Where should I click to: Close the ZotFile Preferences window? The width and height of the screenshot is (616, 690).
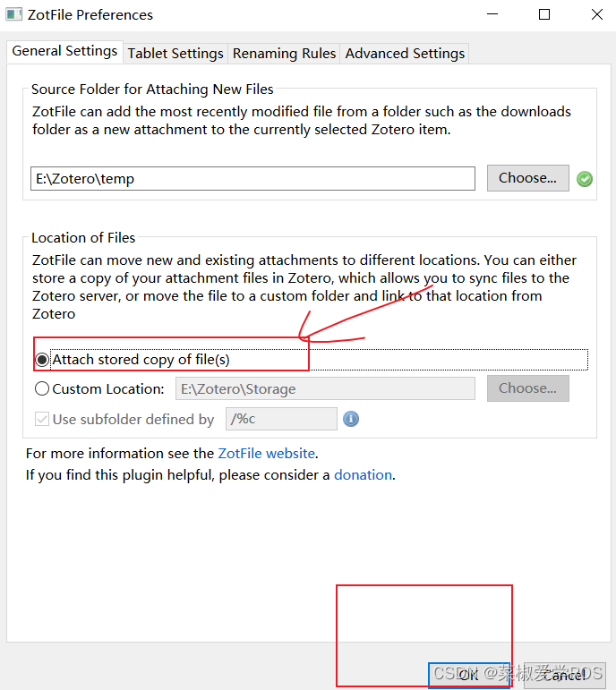click(x=597, y=14)
